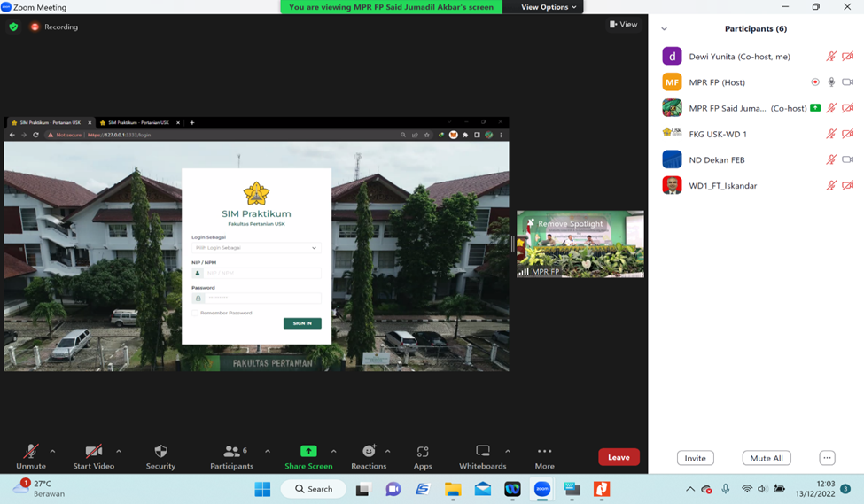Open the Login Sebagai dropdown

point(256,248)
